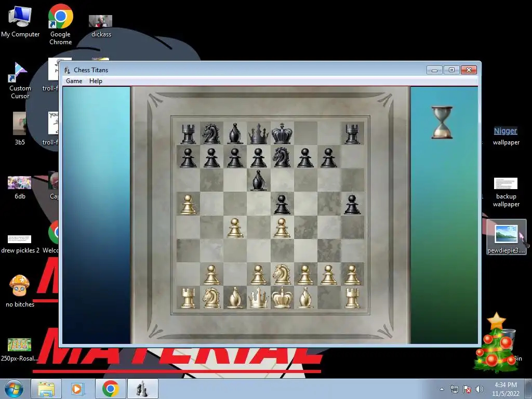This screenshot has height=399, width=532.
Task: Select the white pawn on b2
Action: (211, 274)
